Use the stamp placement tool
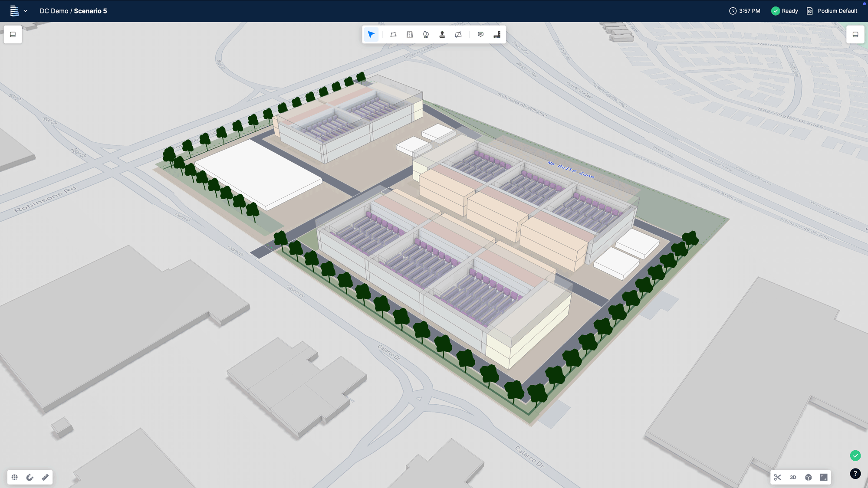The image size is (868, 488). pyautogui.click(x=442, y=34)
